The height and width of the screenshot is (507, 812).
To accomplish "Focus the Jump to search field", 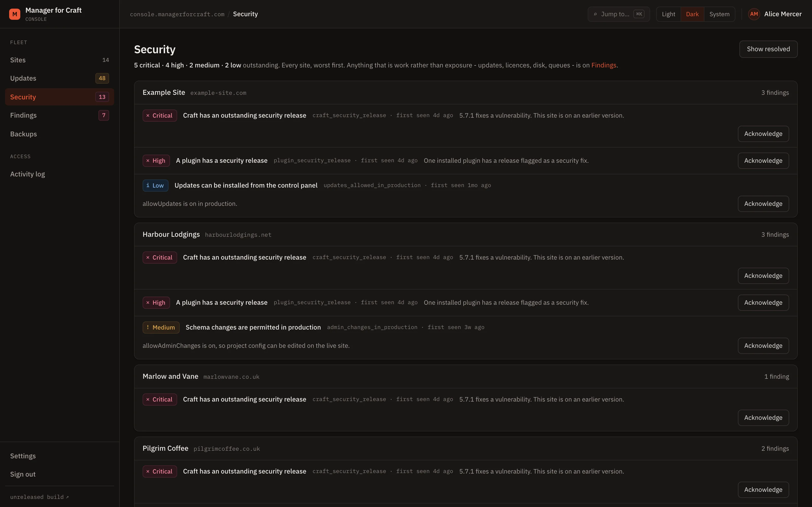I will click(618, 14).
